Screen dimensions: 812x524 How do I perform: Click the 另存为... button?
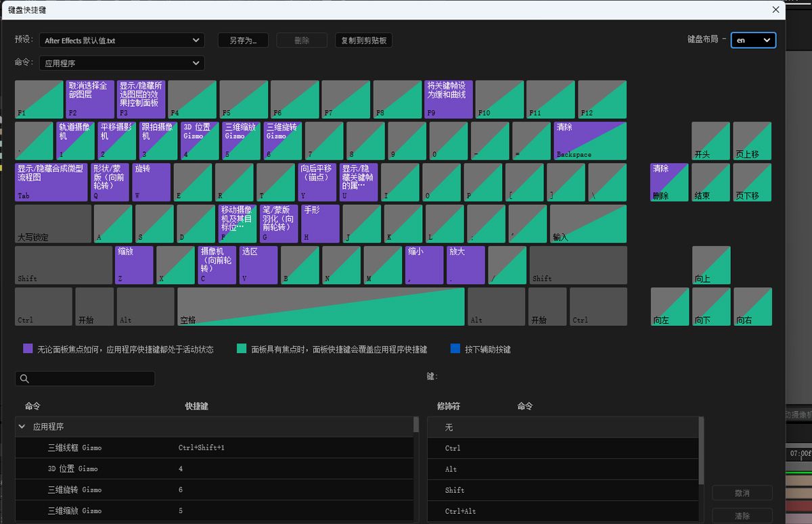pos(243,41)
